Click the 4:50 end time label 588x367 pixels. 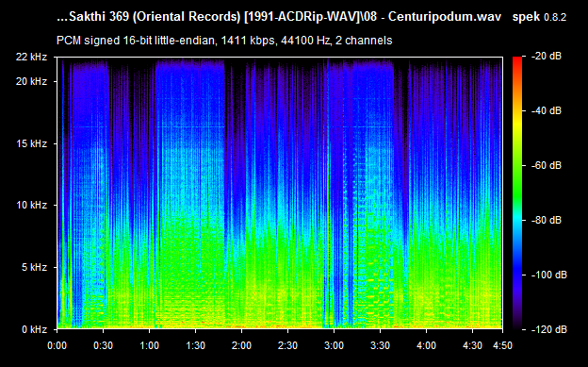(x=502, y=345)
